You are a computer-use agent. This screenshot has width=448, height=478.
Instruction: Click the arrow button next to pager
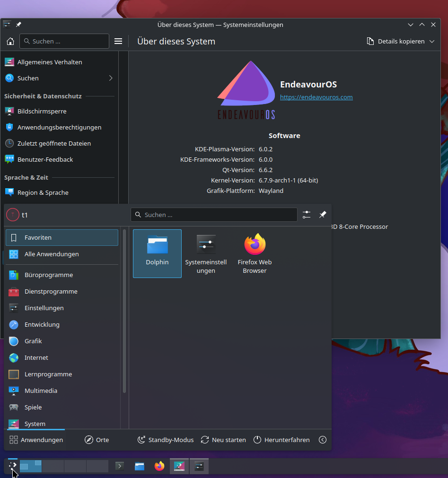click(x=120, y=466)
